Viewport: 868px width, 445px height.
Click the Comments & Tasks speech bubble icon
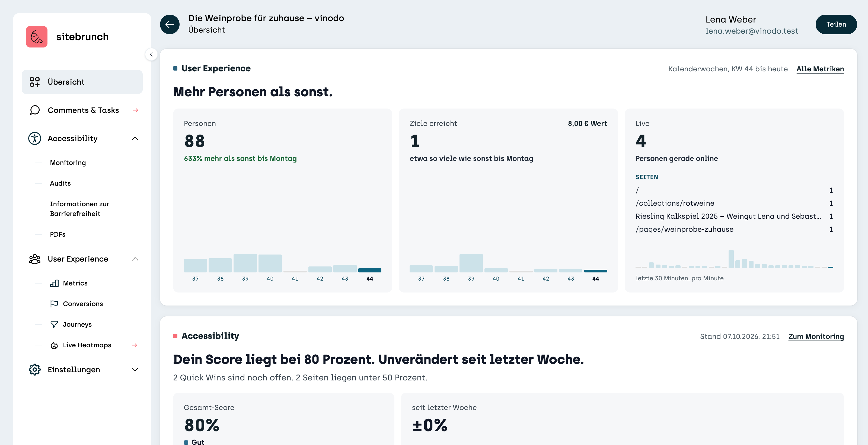coord(35,110)
